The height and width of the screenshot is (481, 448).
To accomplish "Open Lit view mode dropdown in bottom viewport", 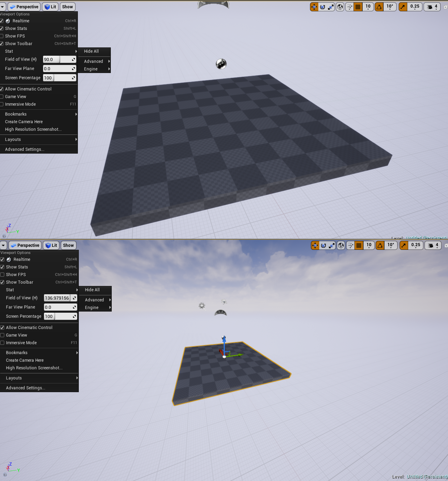I will click(51, 245).
